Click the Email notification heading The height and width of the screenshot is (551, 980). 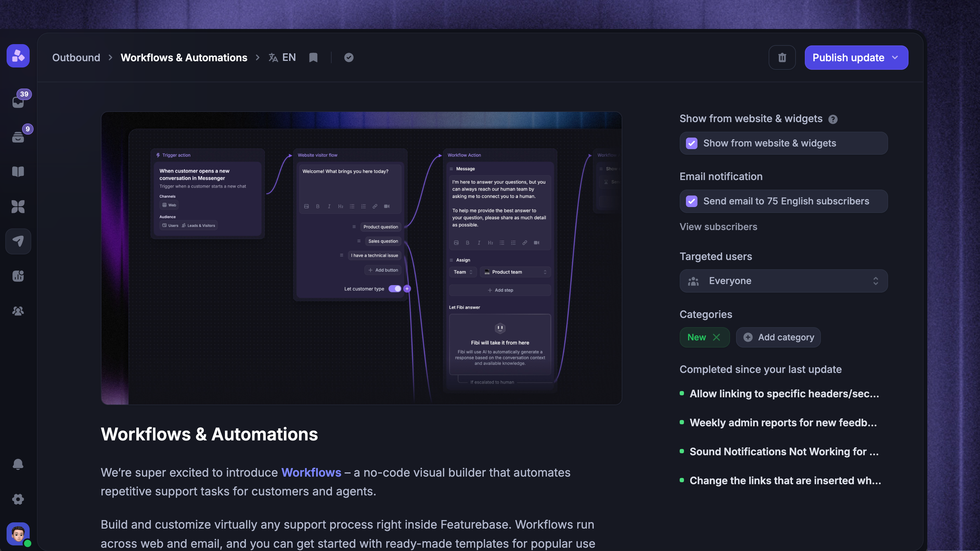pos(721,176)
